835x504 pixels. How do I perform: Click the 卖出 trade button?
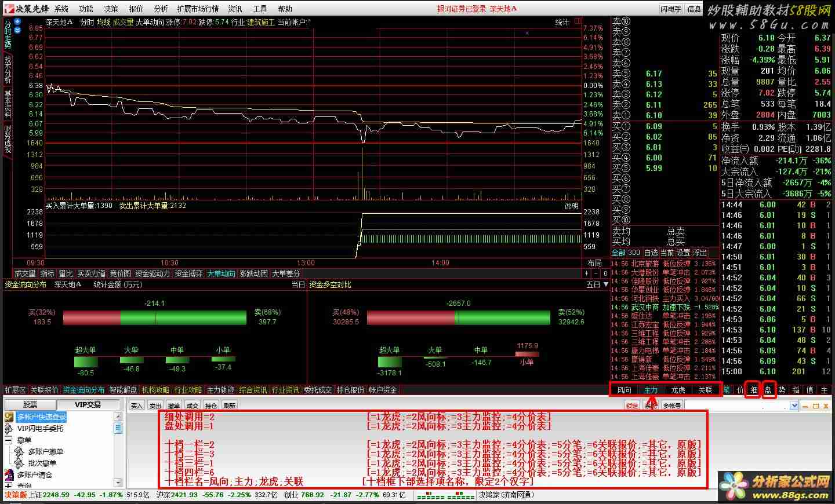pos(155,406)
